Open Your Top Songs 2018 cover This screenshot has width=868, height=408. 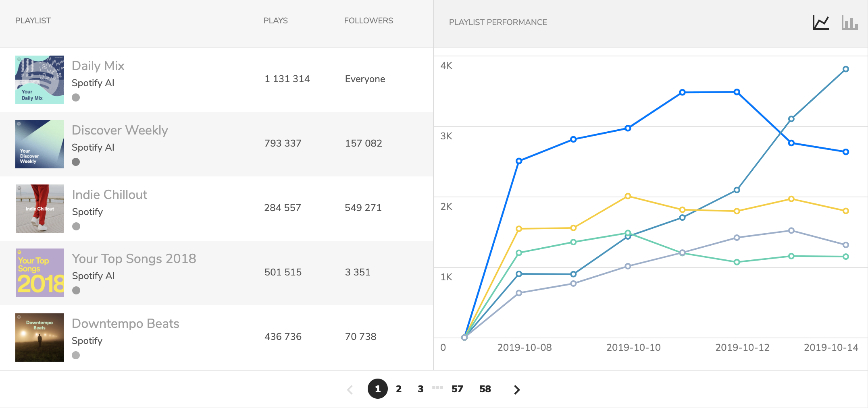click(40, 273)
